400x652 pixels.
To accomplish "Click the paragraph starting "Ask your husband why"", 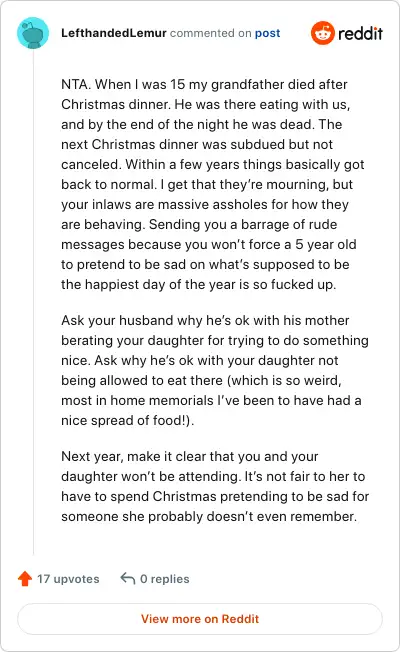I will coord(215,370).
